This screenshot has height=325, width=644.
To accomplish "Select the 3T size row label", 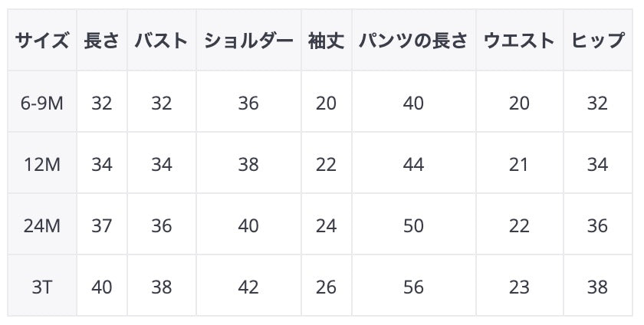I will pyautogui.click(x=42, y=287).
